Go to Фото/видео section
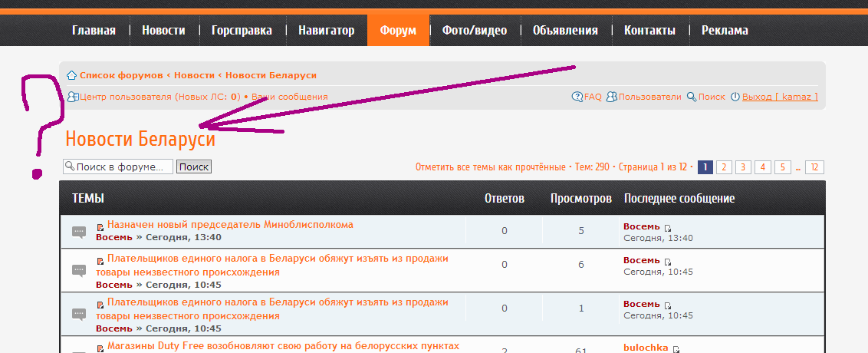The height and width of the screenshot is (353, 868). pyautogui.click(x=475, y=31)
